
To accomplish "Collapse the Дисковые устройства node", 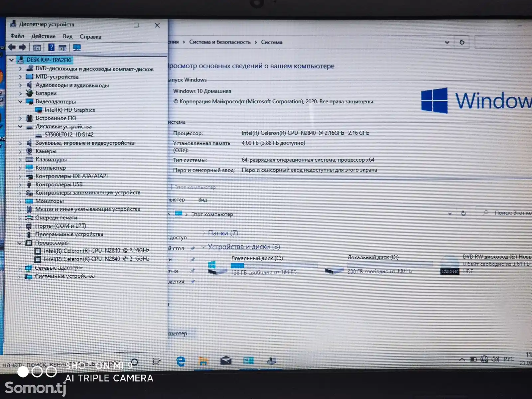I will 20,126.
